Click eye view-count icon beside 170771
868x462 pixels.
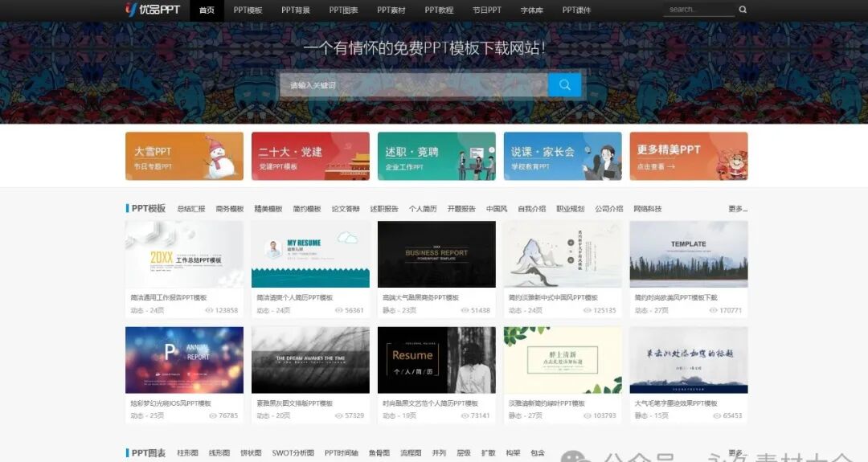pyautogui.click(x=714, y=310)
